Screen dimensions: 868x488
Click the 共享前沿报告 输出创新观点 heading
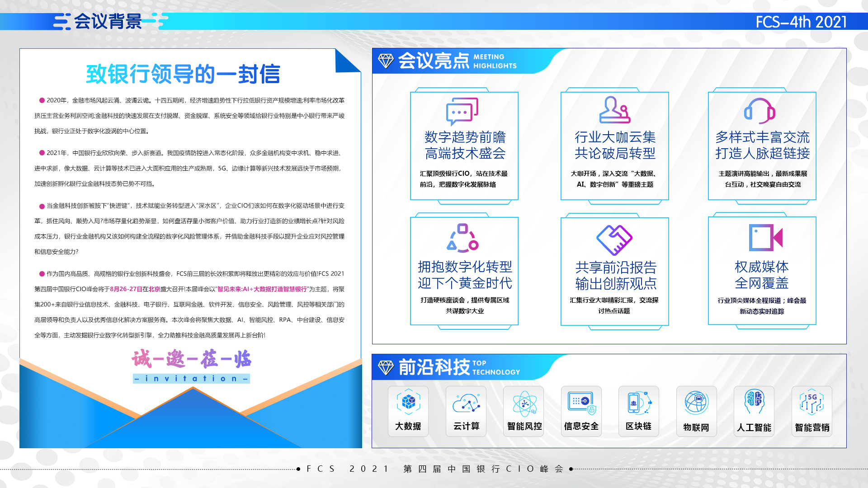pyautogui.click(x=615, y=275)
